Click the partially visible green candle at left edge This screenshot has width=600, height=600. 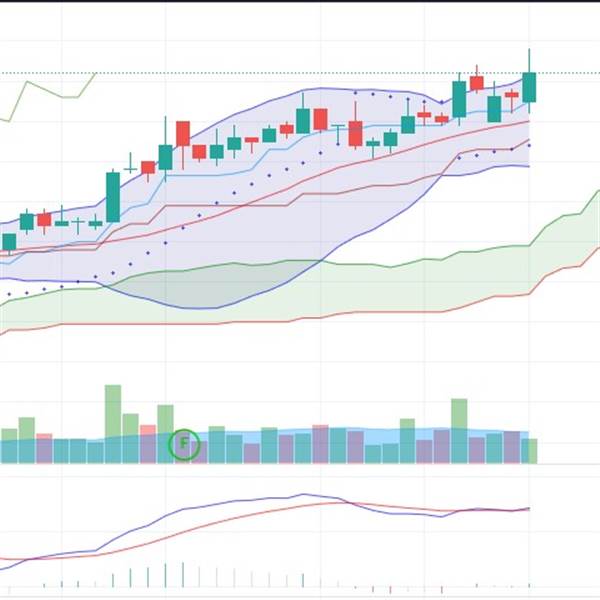pos(9,242)
